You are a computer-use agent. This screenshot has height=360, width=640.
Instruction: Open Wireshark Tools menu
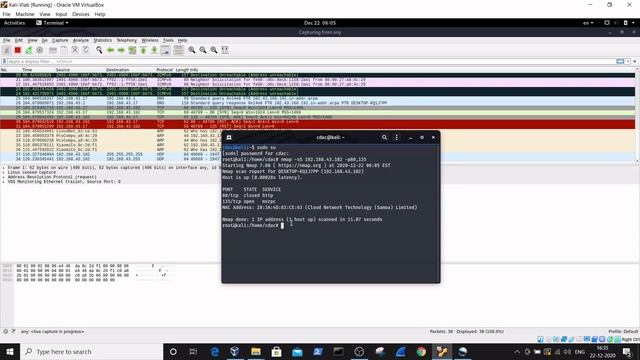168,40
